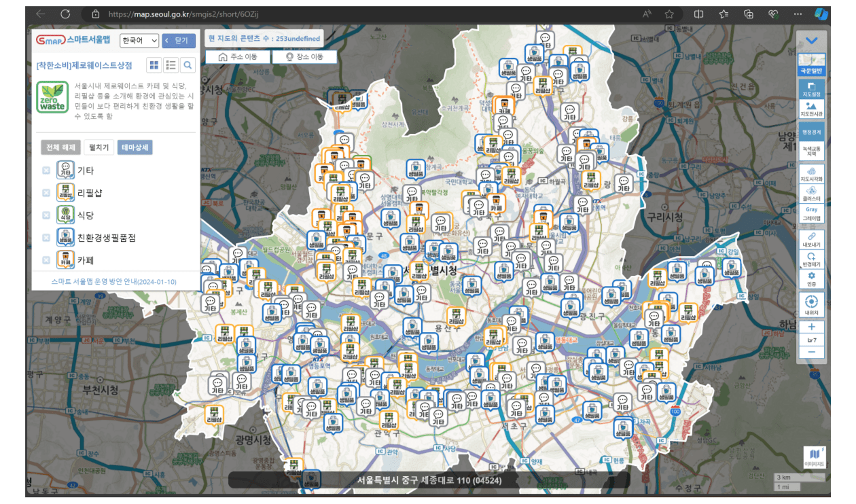Screen dimensions: 856x504
Task: Click the read aloud icon
Action: (x=647, y=14)
